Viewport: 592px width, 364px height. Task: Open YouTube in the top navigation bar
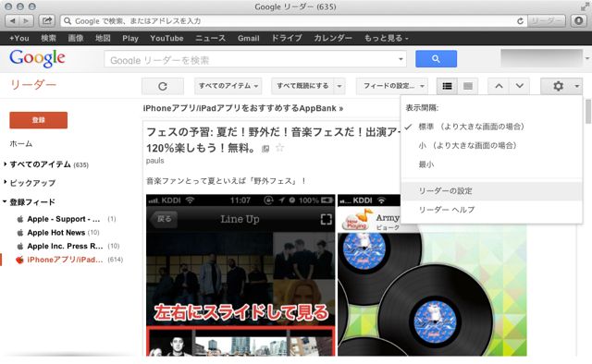166,38
